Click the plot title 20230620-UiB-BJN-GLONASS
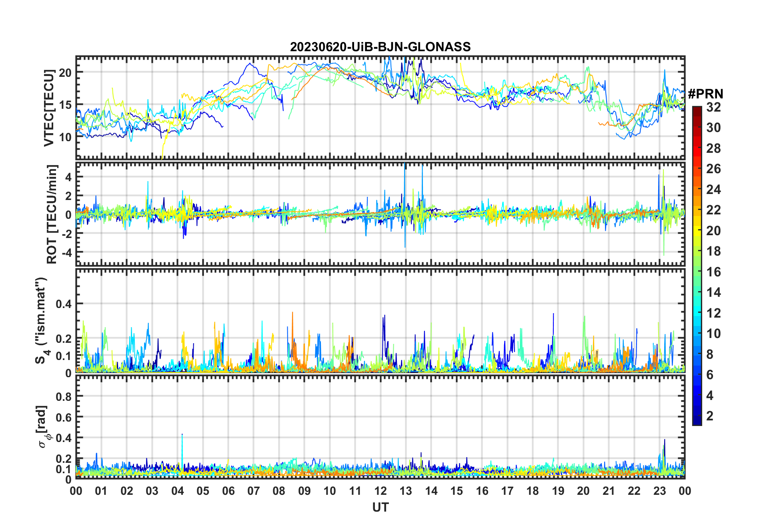This screenshot has width=761, height=532. (380, 47)
